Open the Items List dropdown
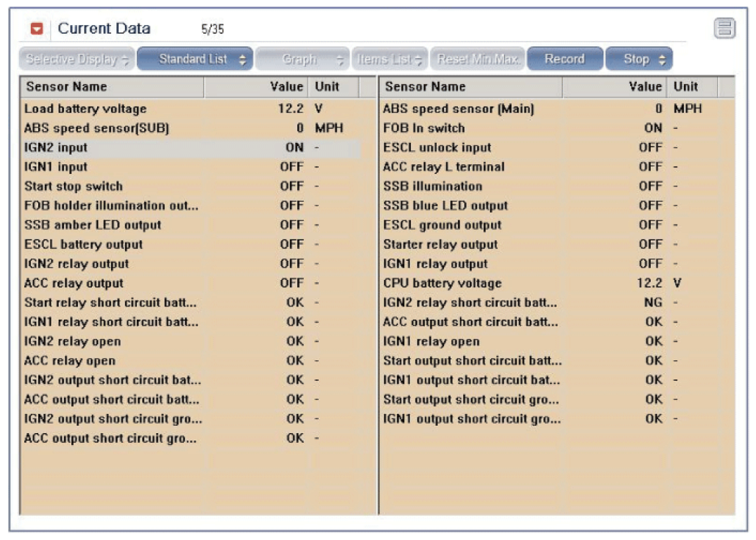Image resolution: width=756 pixels, height=540 pixels. pos(389,59)
